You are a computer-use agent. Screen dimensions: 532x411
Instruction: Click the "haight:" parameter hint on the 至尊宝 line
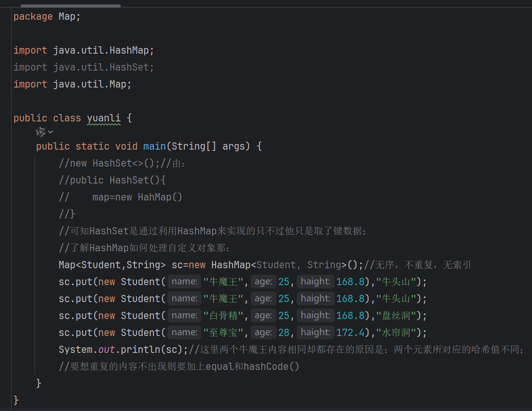(x=315, y=332)
